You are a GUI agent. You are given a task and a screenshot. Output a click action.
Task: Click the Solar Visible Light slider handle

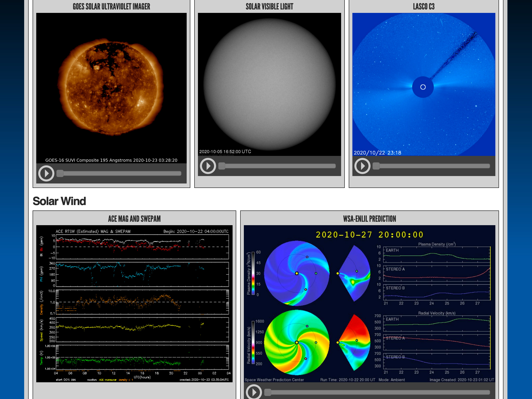(x=222, y=166)
